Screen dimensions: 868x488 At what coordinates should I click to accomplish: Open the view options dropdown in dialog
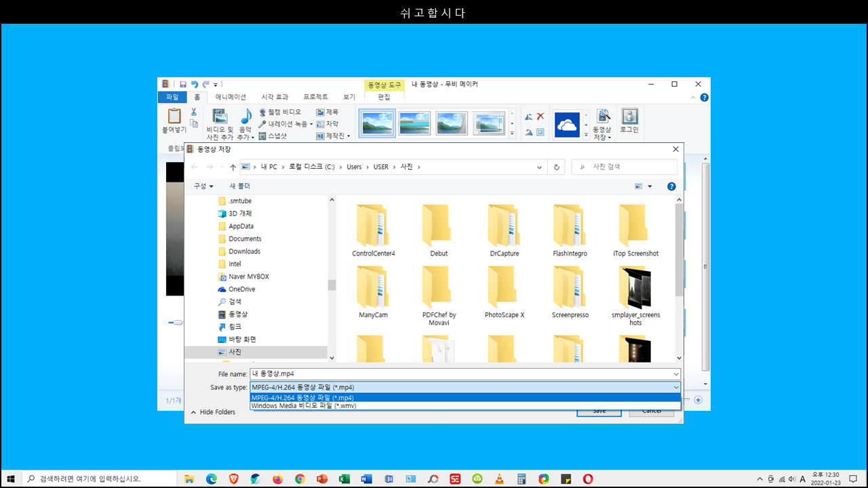click(650, 186)
